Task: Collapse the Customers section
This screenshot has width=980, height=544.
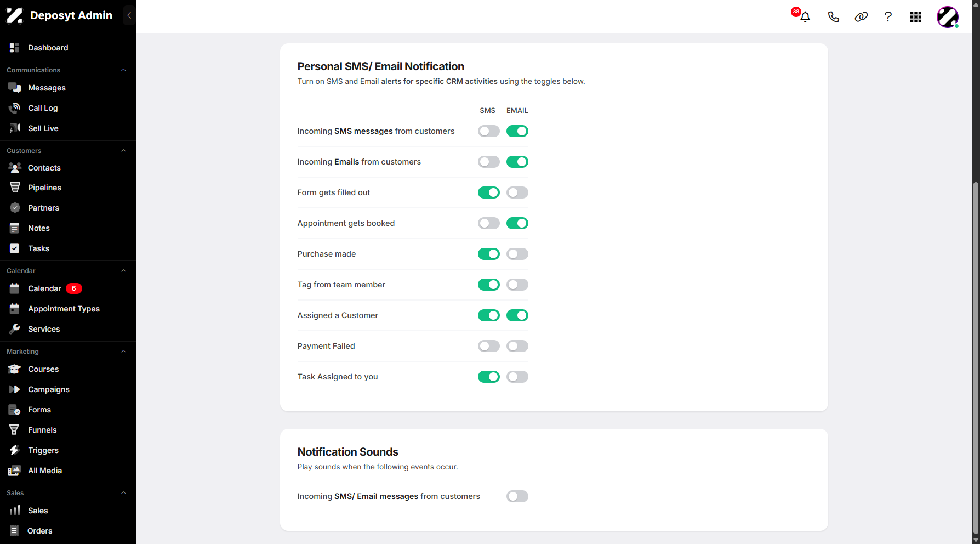Action: [x=123, y=151]
